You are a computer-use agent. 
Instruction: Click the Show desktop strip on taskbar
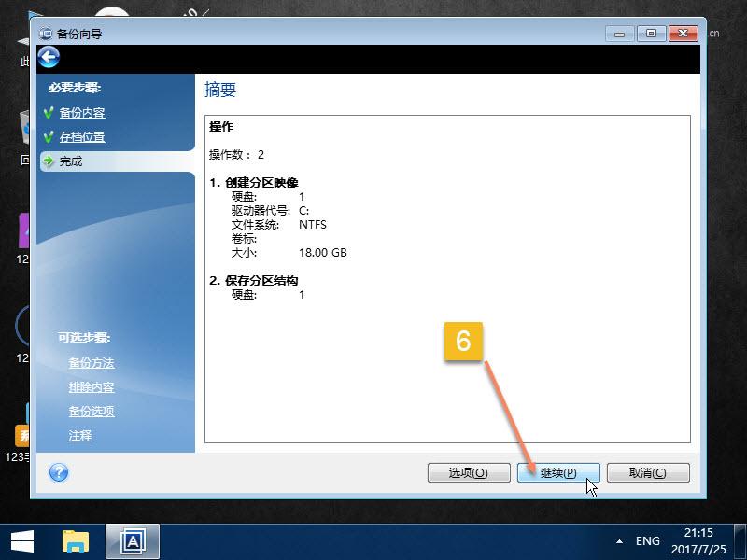tap(740, 542)
